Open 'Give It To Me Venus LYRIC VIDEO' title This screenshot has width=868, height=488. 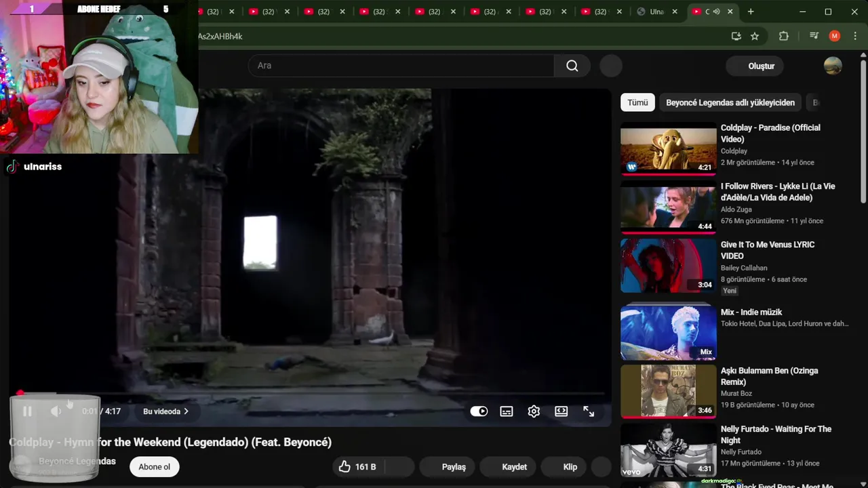(768, 250)
